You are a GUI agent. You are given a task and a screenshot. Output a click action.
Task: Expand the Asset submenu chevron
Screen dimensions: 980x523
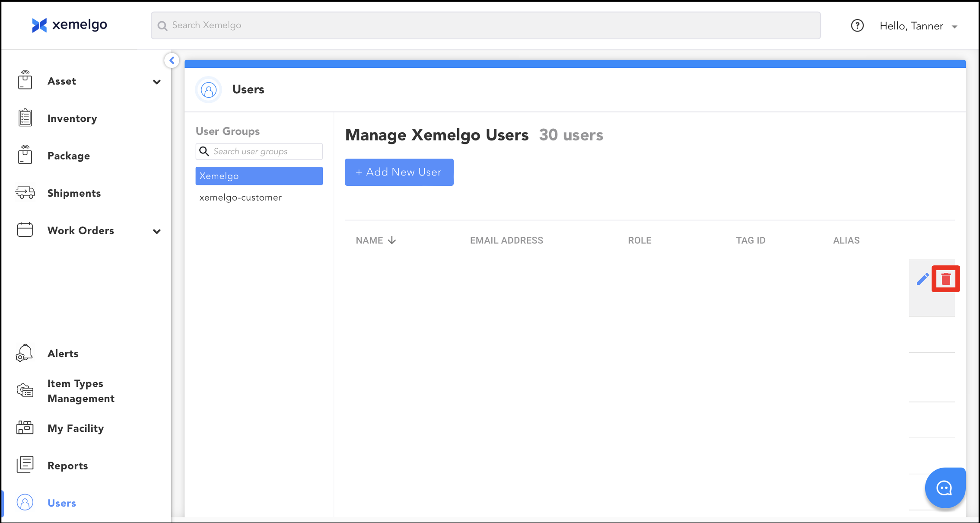(x=157, y=82)
